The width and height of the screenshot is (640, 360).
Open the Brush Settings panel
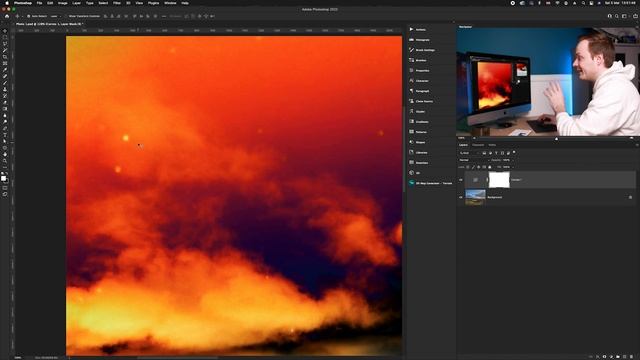click(422, 50)
